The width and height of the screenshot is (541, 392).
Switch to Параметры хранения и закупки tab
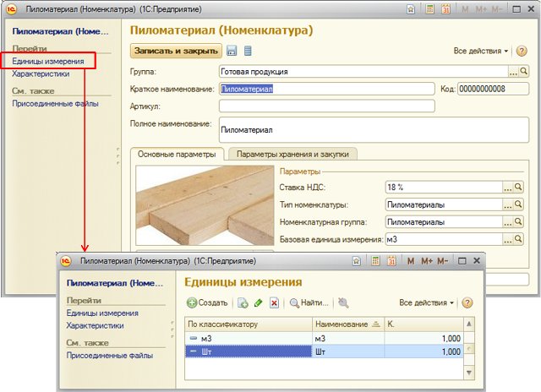(292, 154)
